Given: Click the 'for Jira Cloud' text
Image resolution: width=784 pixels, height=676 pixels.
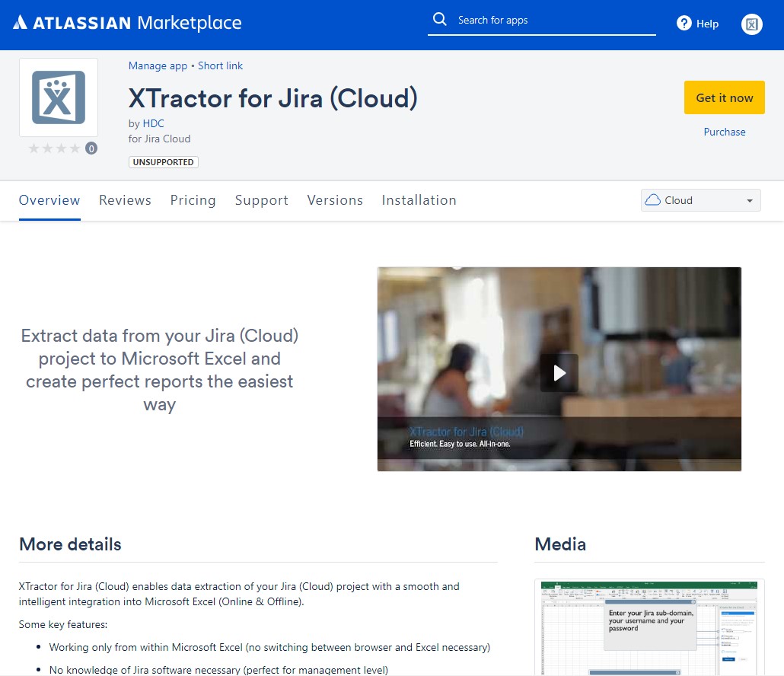Looking at the screenshot, I should tap(160, 139).
